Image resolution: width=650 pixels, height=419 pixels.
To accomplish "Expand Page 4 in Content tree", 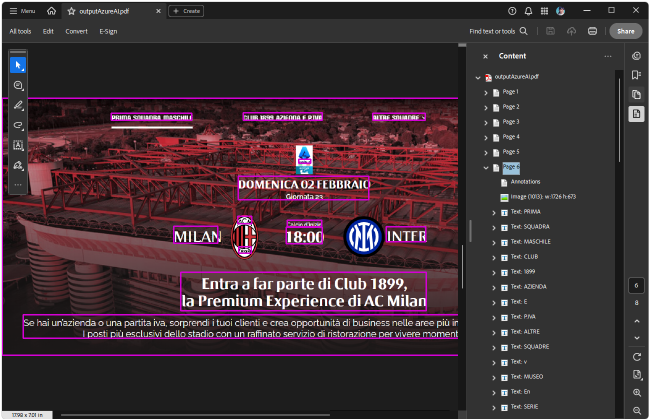I will click(x=486, y=138).
